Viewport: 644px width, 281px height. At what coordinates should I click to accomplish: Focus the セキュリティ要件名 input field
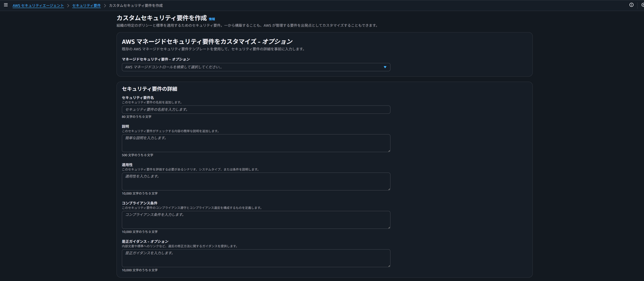pyautogui.click(x=256, y=109)
